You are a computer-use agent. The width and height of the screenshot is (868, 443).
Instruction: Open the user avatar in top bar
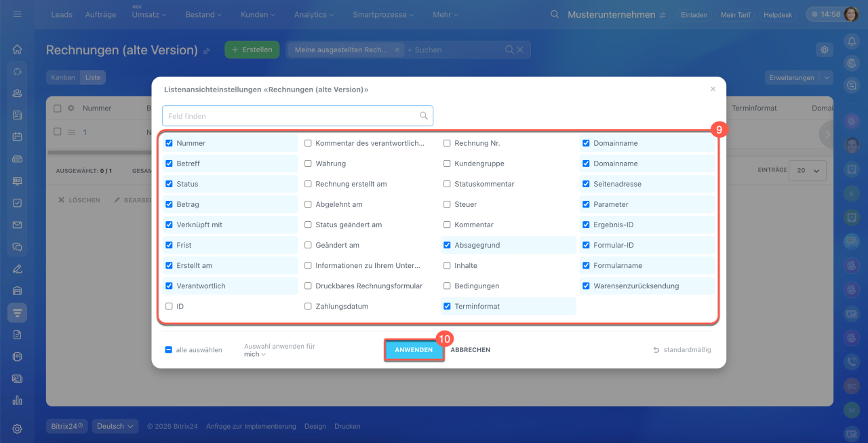pos(851,14)
